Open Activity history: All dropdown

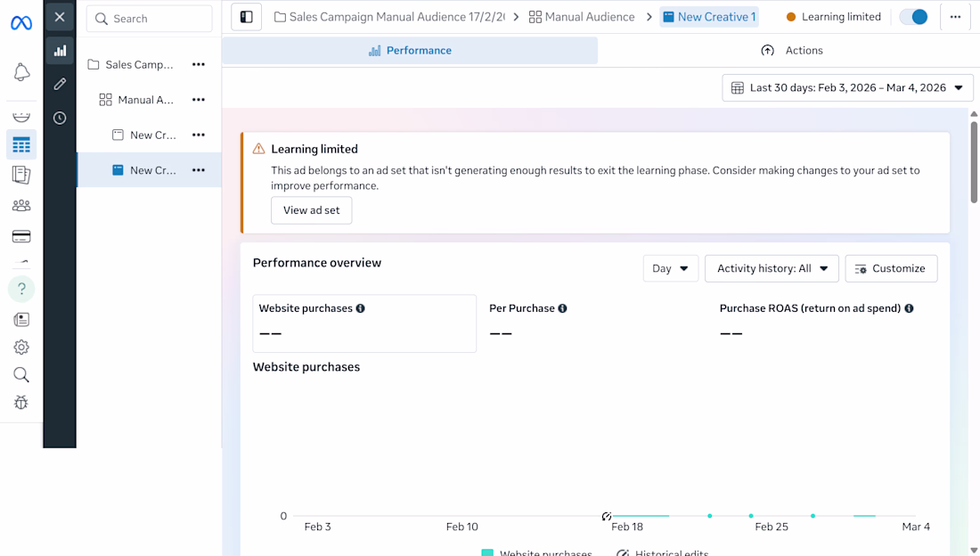772,268
